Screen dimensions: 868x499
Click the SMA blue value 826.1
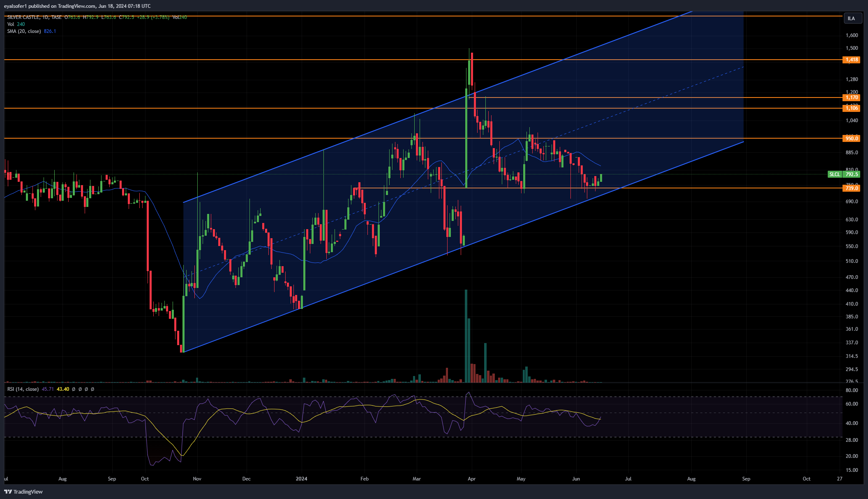[50, 31]
